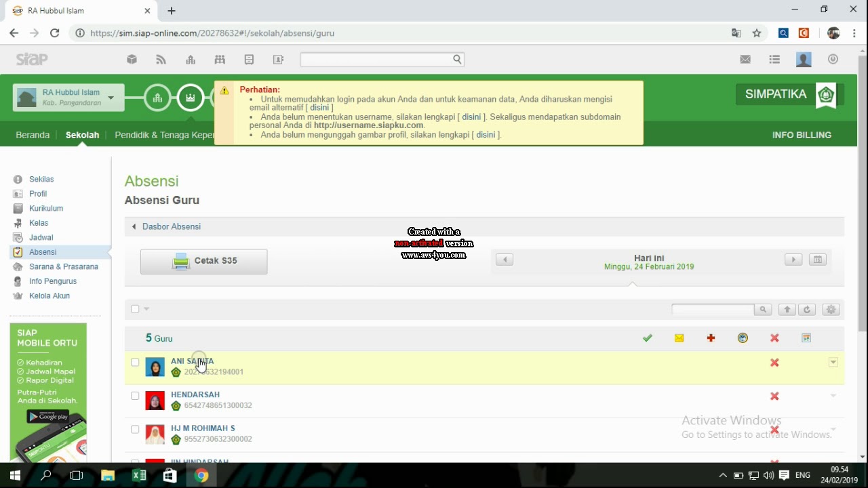Open teacher HJ M ROHIMAH S
Screen dimensions: 868x488
203,428
